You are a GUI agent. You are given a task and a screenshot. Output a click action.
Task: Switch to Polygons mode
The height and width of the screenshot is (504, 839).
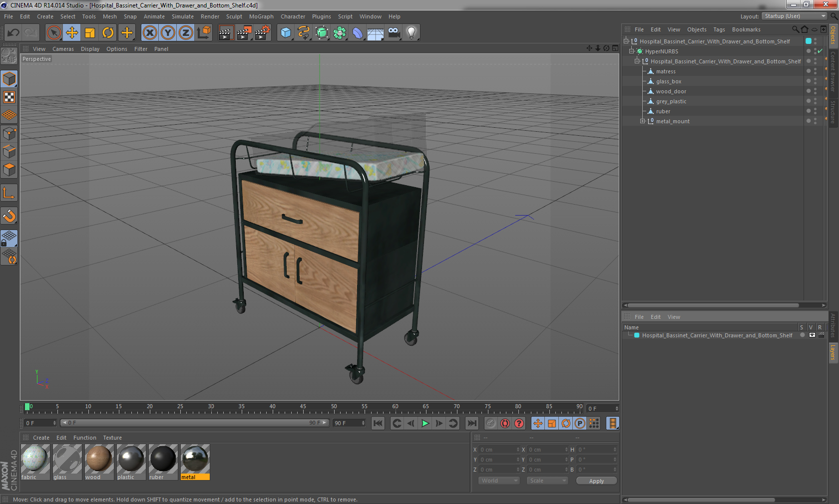9,170
